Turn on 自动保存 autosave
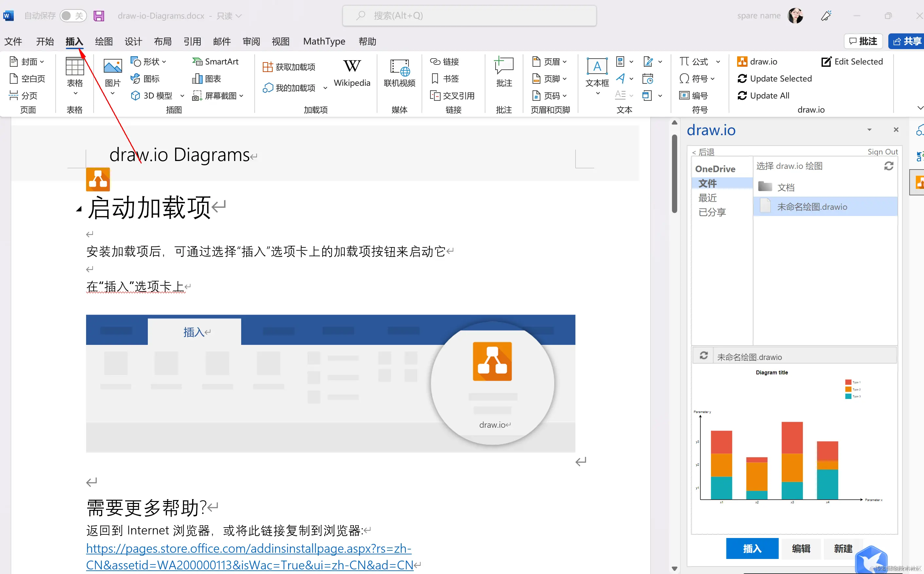The height and width of the screenshot is (574, 924). click(73, 16)
